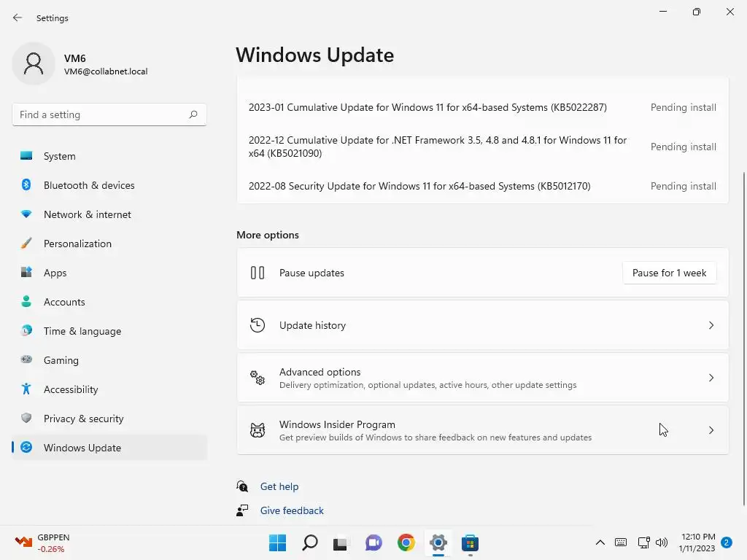Screen dimensions: 747x560
Task: Click the vertical scrollbar on the right
Action: click(743, 338)
